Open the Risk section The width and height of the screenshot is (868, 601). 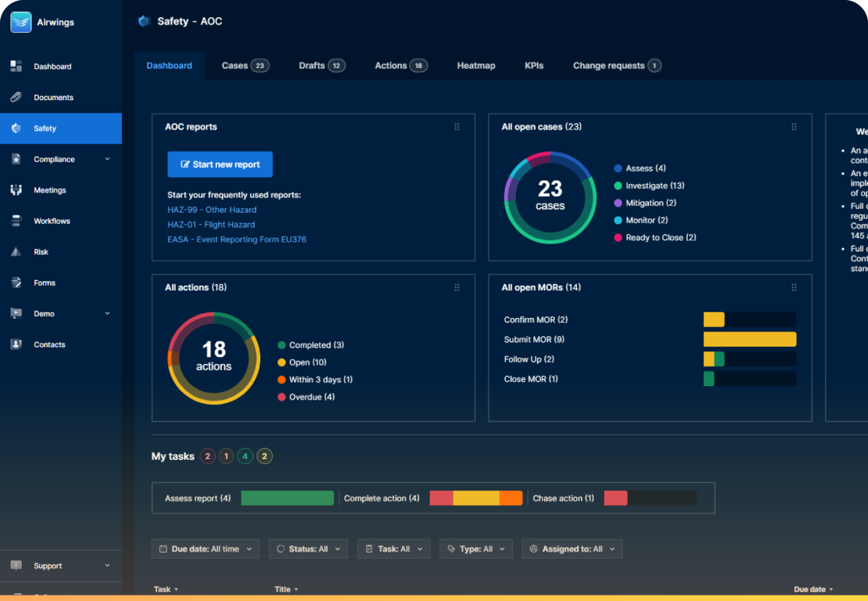pos(41,252)
